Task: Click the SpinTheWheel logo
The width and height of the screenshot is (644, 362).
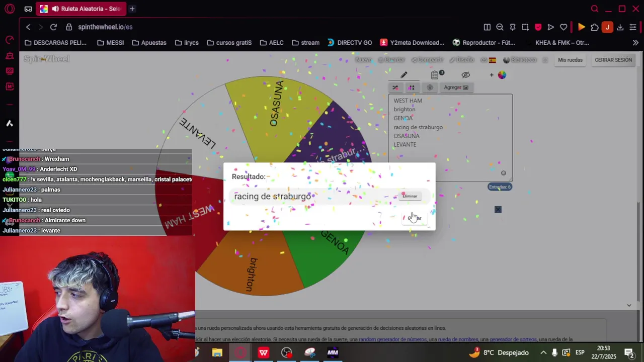Action: pyautogui.click(x=46, y=59)
